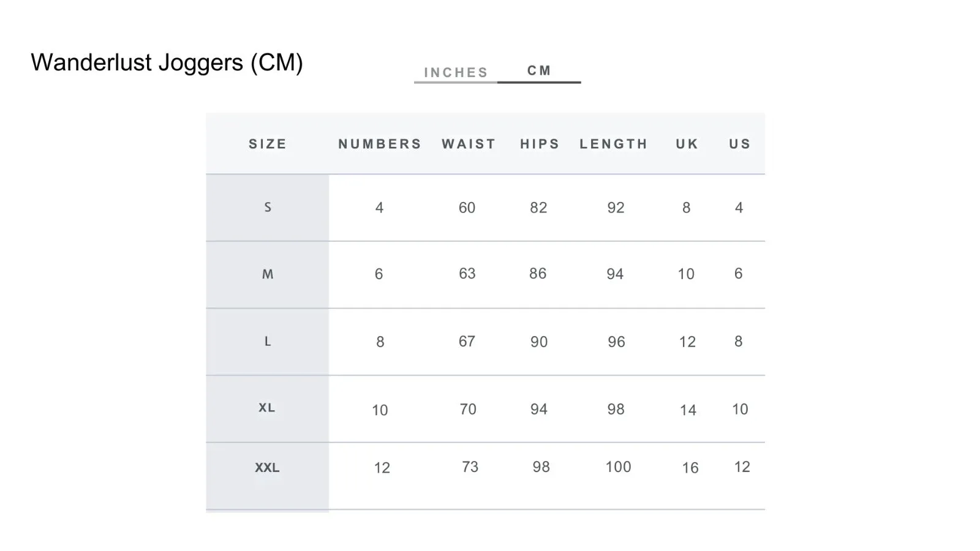This screenshot has width=980, height=551.
Task: Click the NUMBERS column header
Action: 380,144
